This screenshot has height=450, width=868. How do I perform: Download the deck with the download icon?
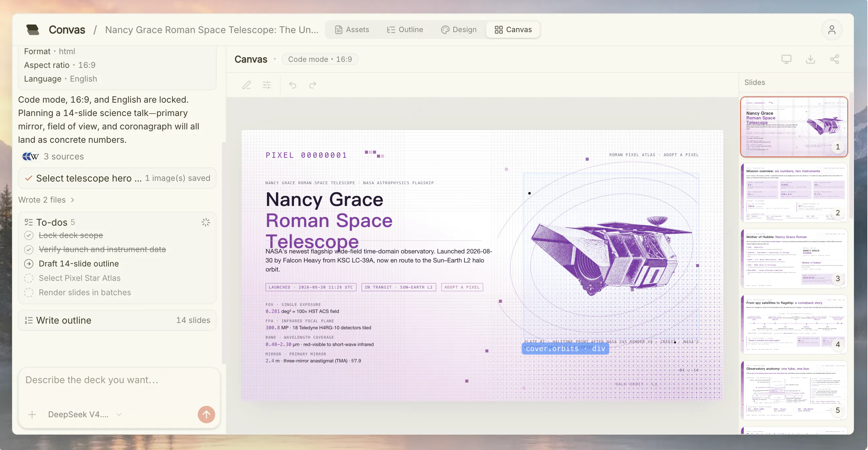point(810,59)
